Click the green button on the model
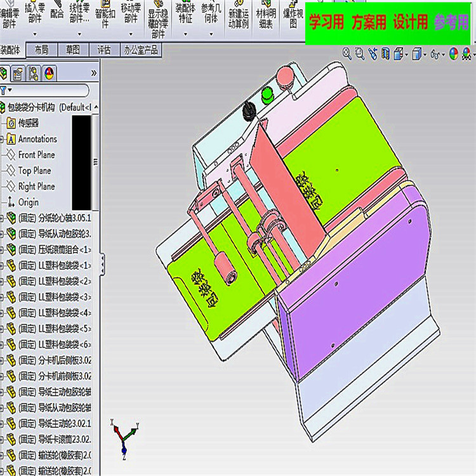 point(267,94)
